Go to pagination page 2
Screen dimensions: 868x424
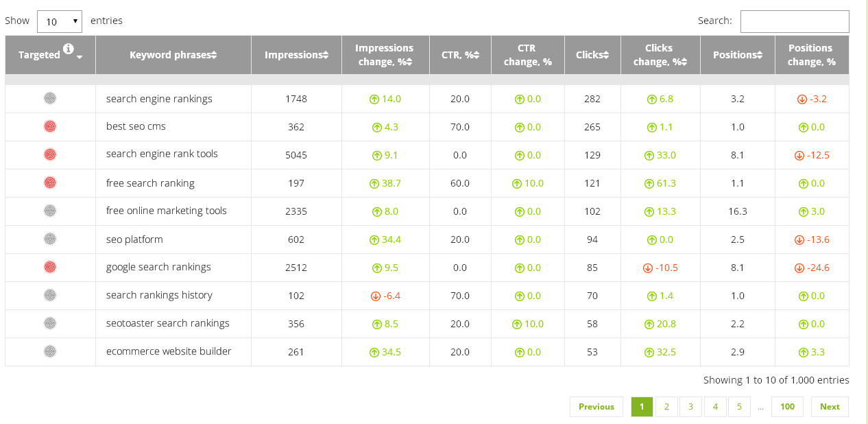666,407
